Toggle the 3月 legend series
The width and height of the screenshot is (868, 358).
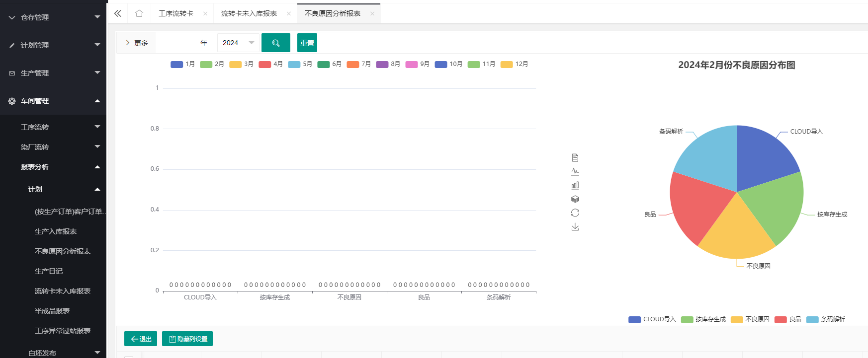241,64
